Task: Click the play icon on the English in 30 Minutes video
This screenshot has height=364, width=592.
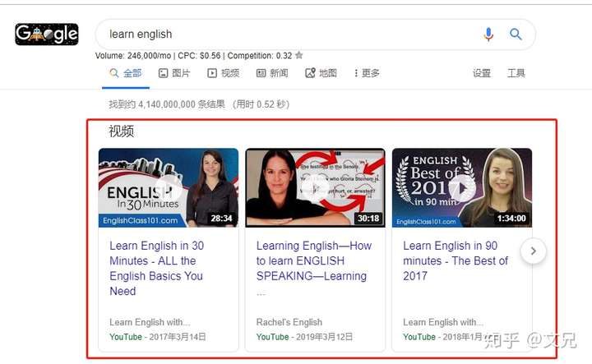Action: point(169,189)
